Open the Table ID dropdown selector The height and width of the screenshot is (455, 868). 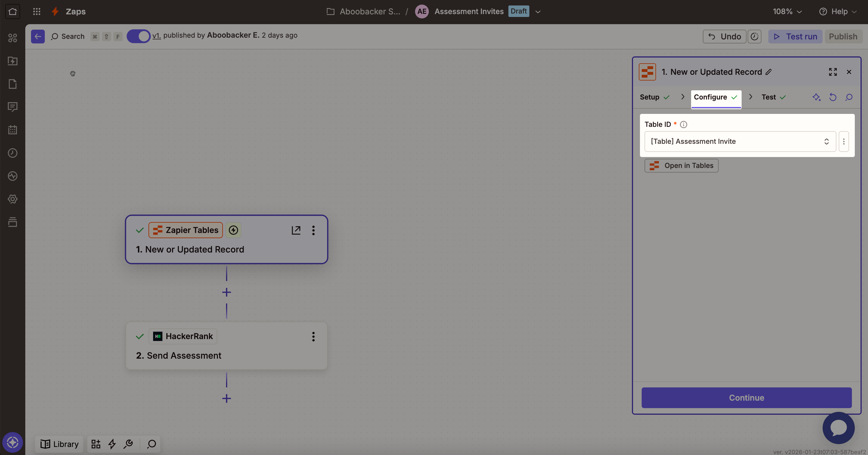point(740,141)
